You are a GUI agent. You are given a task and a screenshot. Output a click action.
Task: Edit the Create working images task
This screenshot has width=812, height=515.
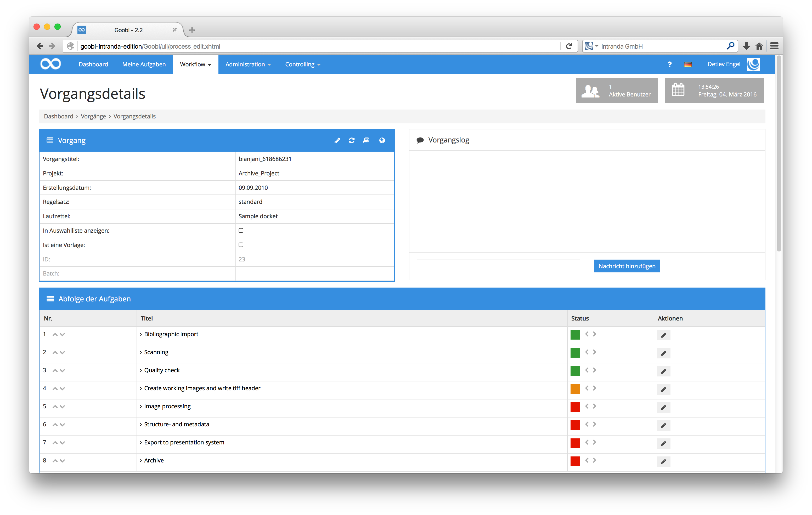tap(664, 389)
